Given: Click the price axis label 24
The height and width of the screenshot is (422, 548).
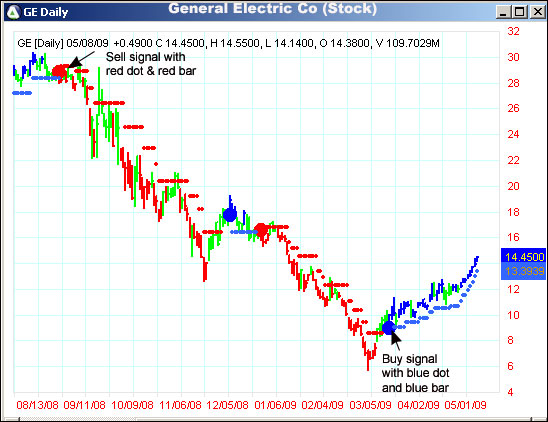Looking at the screenshot, I should coord(513,134).
